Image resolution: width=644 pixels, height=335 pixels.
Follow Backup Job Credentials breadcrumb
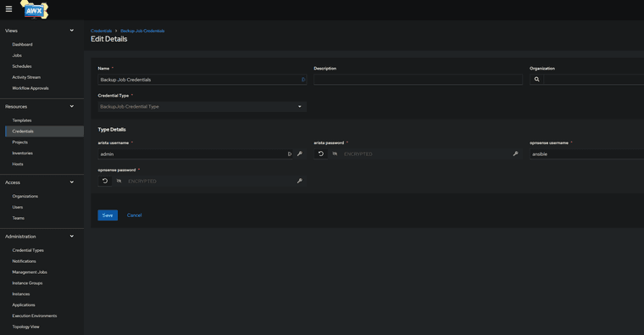click(x=142, y=31)
